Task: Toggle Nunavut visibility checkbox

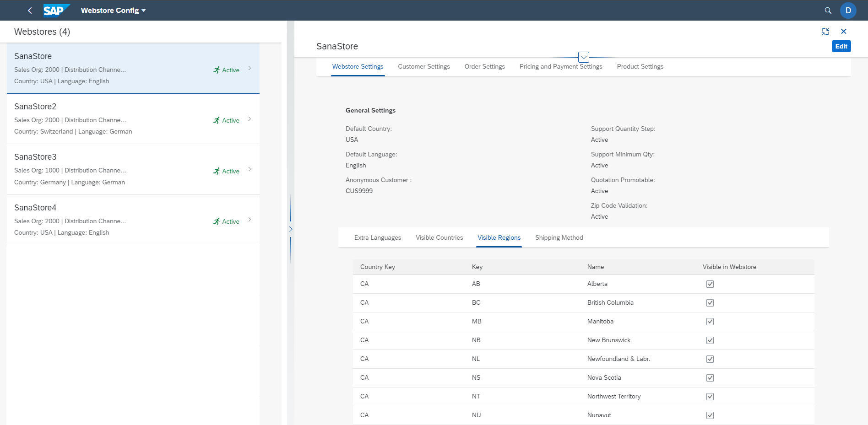Action: coord(710,415)
